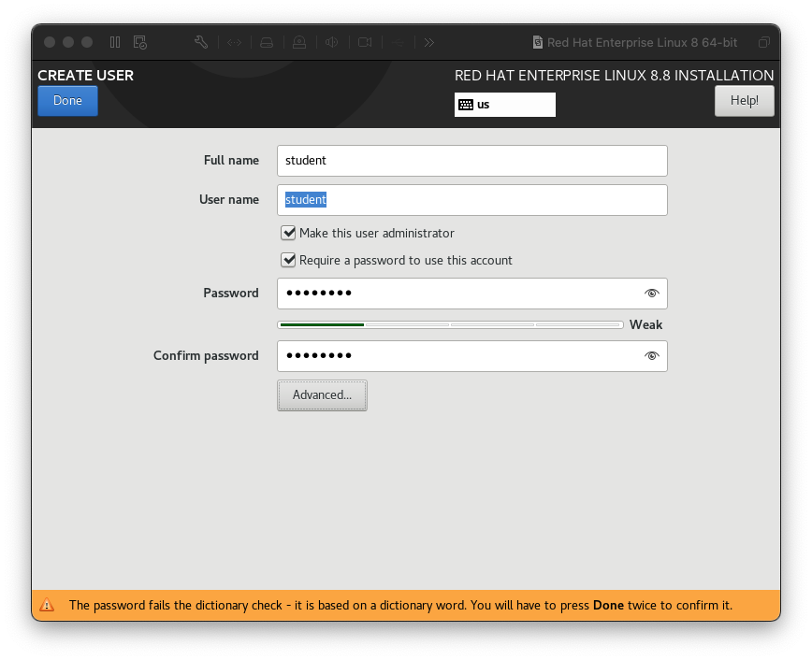The width and height of the screenshot is (812, 660).
Task: Click the password strength bar
Action: (x=451, y=324)
